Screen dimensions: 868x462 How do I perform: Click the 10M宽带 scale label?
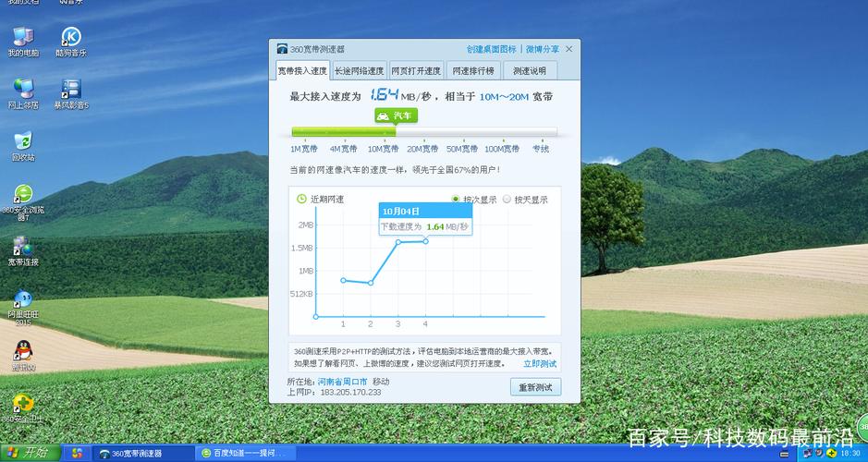click(383, 148)
